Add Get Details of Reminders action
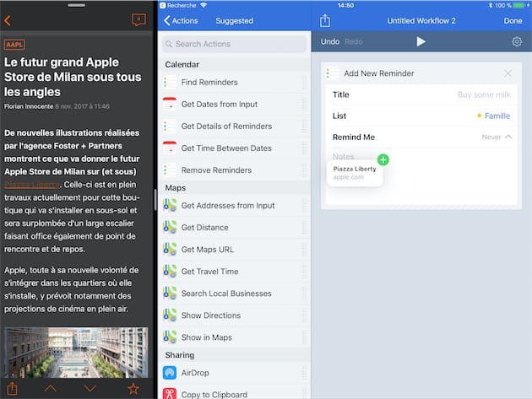 [235, 126]
